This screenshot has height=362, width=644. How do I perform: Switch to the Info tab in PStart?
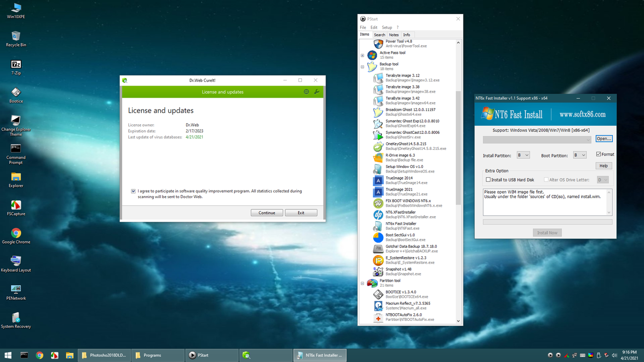coord(407,35)
